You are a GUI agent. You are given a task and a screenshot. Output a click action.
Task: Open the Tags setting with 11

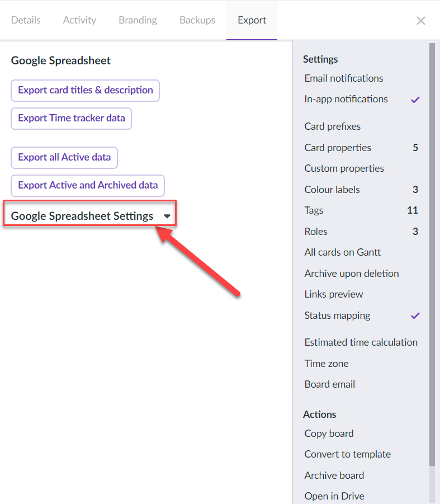(x=361, y=210)
